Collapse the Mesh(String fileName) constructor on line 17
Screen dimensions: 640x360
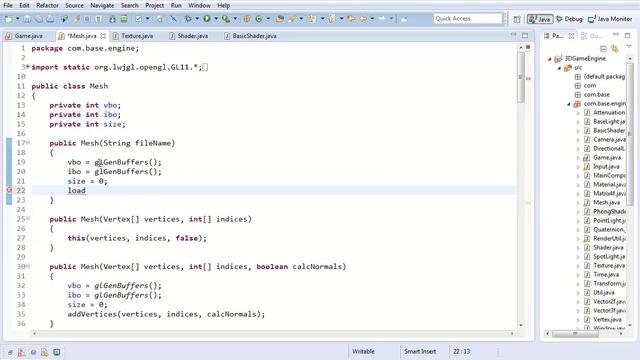[28, 142]
